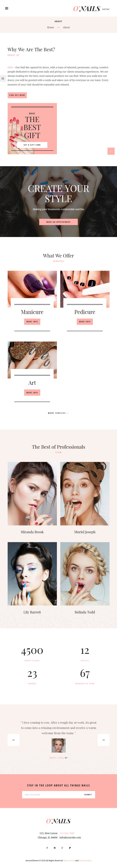Click the Find Out More button
Image resolution: width=117 pixels, height=868 pixels.
pyautogui.click(x=17, y=95)
